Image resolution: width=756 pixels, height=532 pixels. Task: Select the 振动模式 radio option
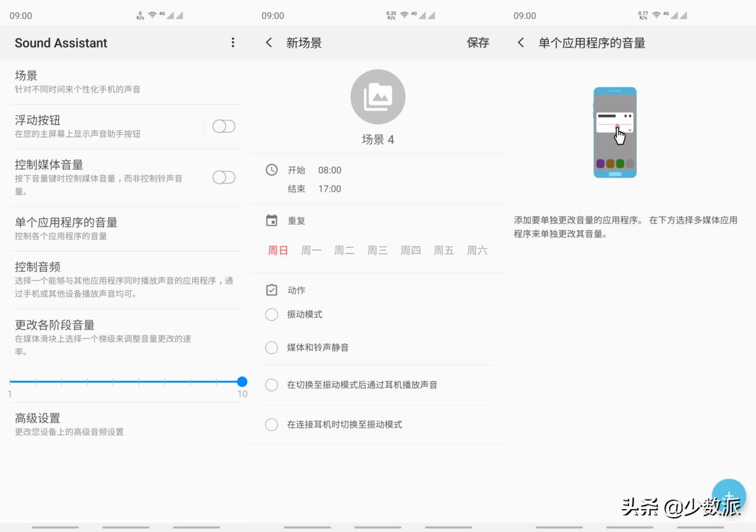click(x=271, y=314)
